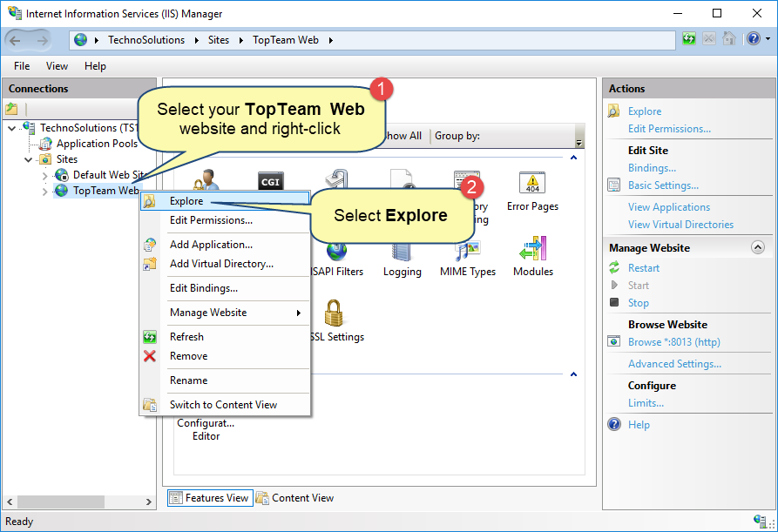778x532 pixels.
Task: Click the Edit Permissions link in Actions
Action: [x=669, y=129]
